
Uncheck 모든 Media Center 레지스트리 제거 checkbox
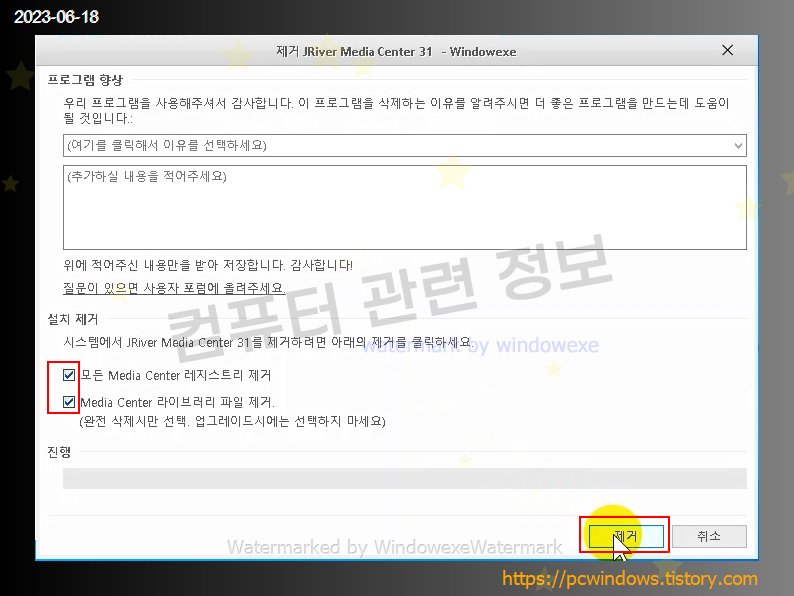[69, 375]
